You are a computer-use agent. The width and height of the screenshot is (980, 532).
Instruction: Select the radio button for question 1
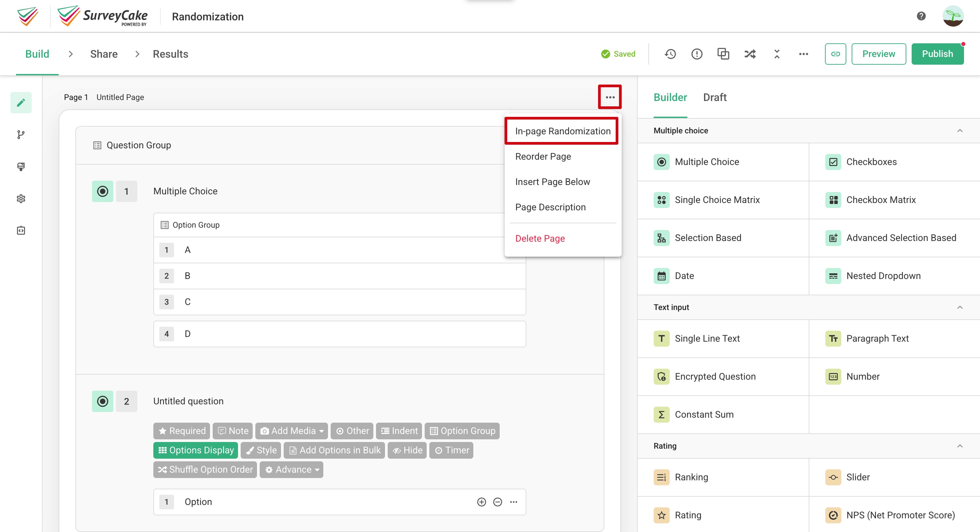click(x=102, y=191)
